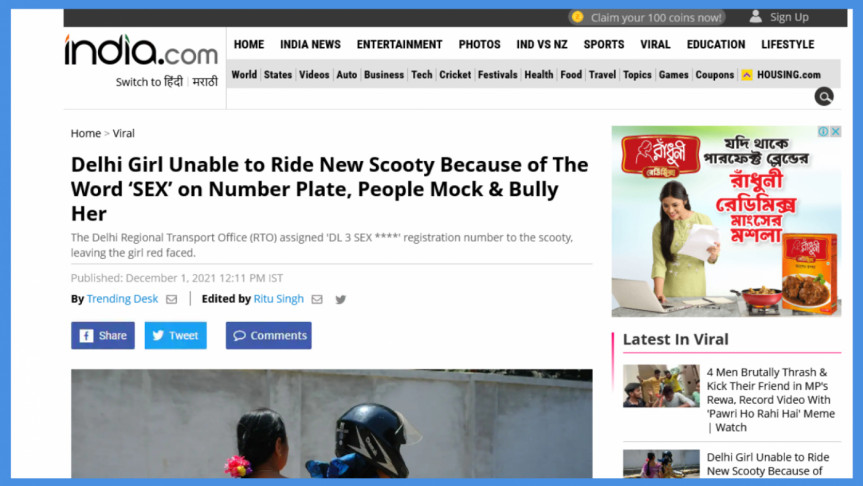
Task: Navigate to Viral breadcrumb
Action: click(x=123, y=133)
